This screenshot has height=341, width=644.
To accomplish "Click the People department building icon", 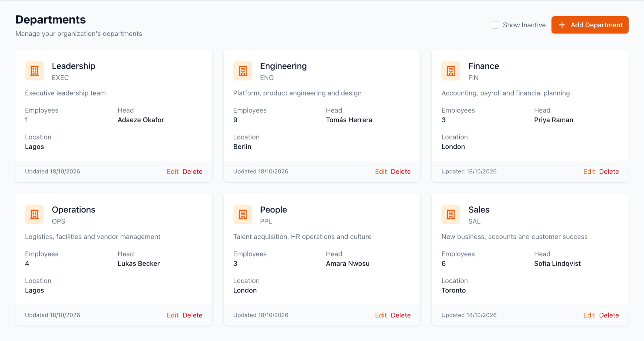I will pyautogui.click(x=243, y=215).
